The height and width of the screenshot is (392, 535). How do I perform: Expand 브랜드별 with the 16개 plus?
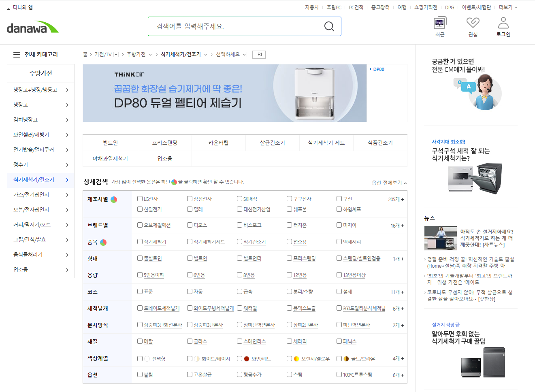[x=397, y=226]
